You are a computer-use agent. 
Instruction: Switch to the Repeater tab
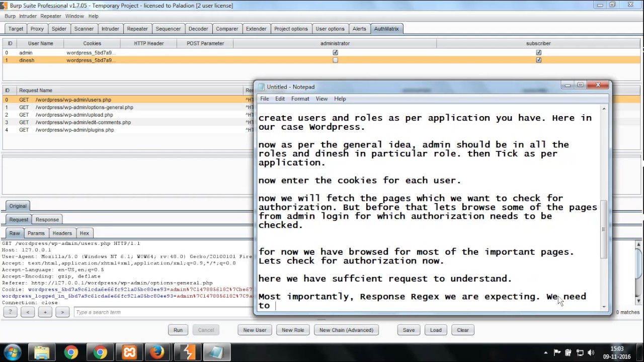click(x=137, y=29)
